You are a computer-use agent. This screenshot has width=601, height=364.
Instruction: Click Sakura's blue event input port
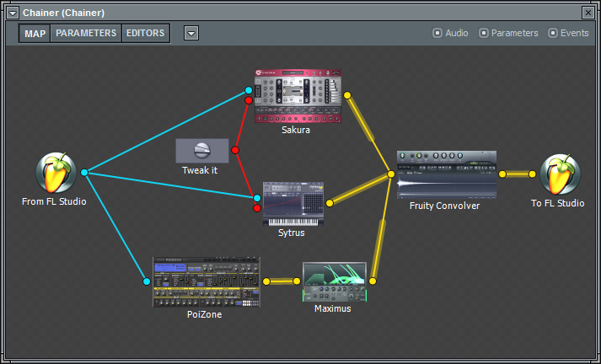pos(249,90)
